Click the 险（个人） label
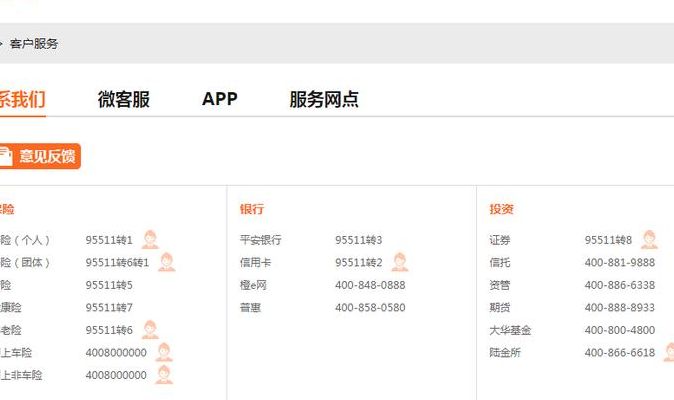Viewport: 674px width, 400px height. (x=25, y=240)
